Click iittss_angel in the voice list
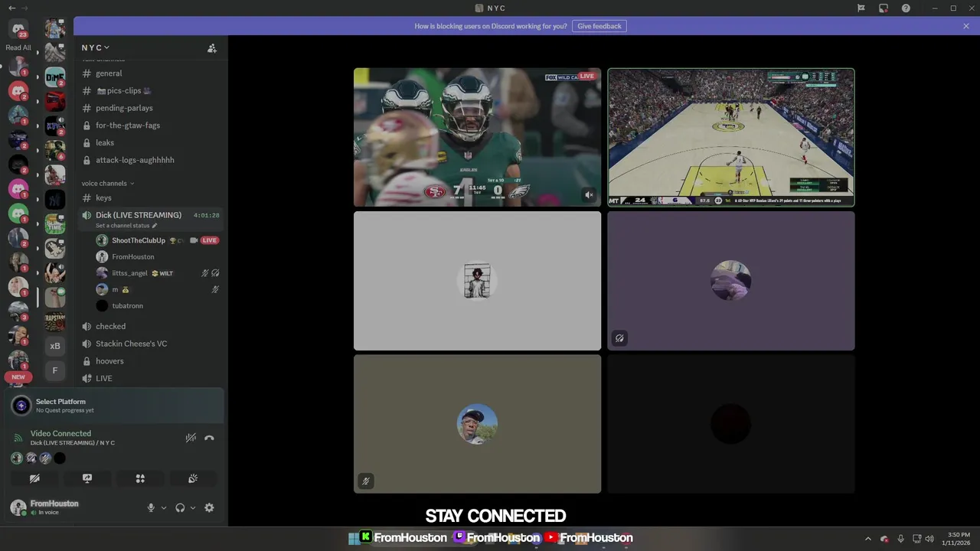Viewport: 980px width, 551px height. coord(129,273)
